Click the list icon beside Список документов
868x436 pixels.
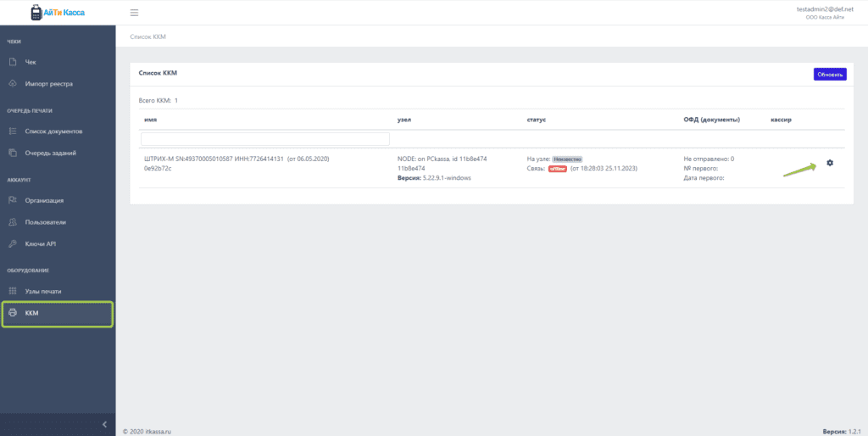(x=13, y=131)
